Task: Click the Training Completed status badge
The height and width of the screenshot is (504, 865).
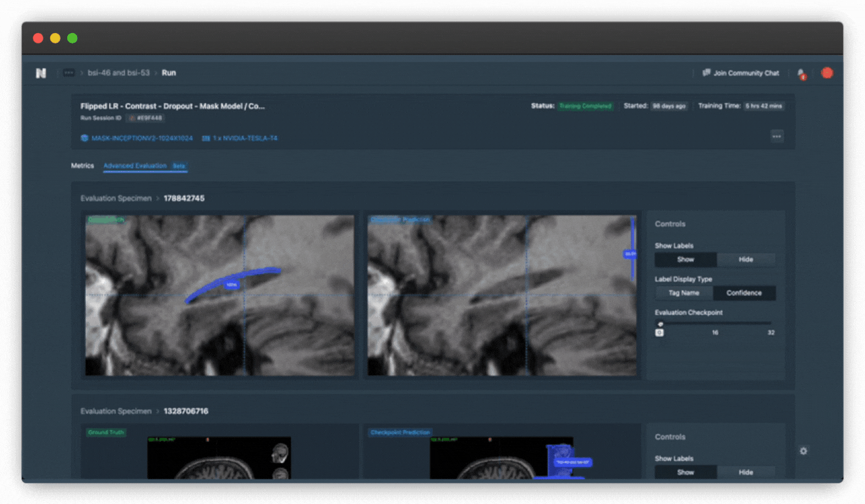Action: (585, 106)
